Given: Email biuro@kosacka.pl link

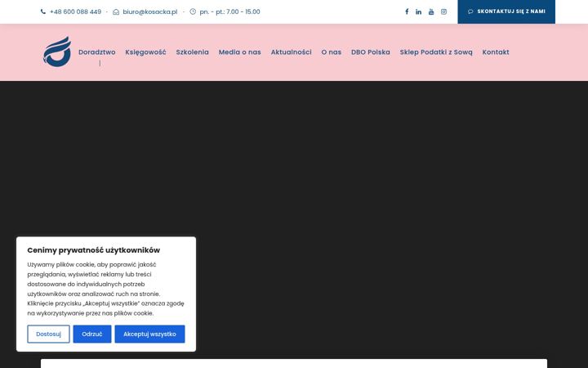Looking at the screenshot, I should (150, 11).
